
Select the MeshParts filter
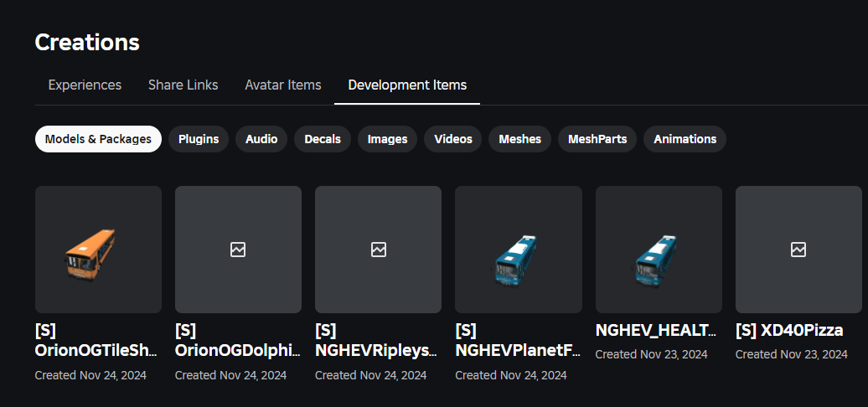[x=597, y=139]
